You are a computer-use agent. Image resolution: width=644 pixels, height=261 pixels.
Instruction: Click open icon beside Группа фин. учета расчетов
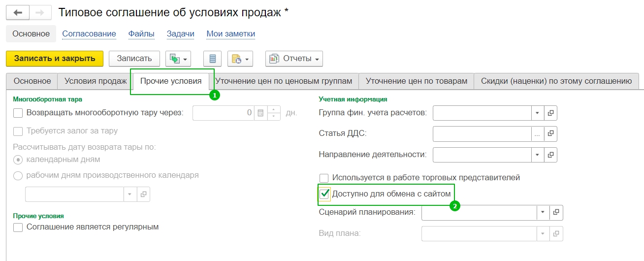click(551, 113)
